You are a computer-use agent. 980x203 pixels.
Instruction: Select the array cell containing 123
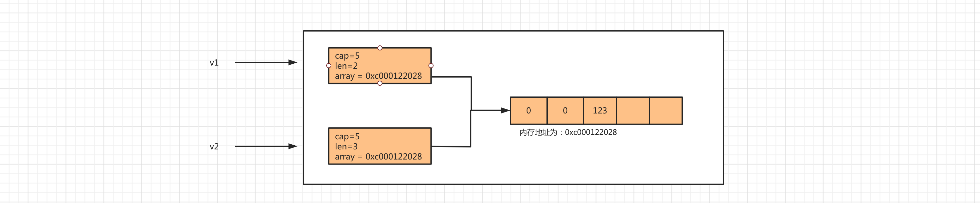point(600,111)
